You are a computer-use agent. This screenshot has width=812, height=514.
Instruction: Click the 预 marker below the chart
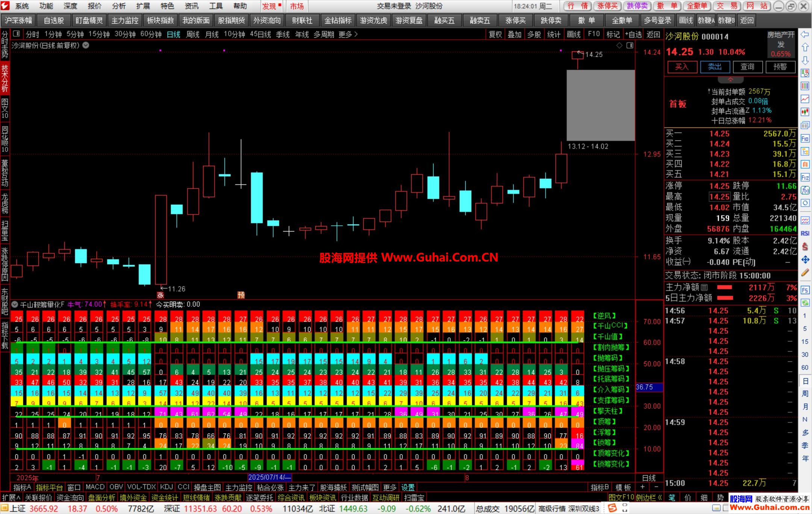241,295
